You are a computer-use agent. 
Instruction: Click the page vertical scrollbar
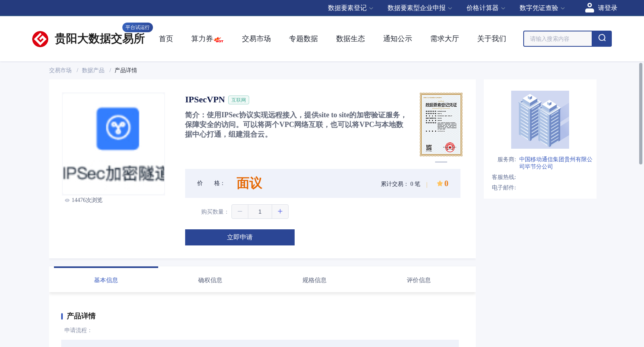click(x=641, y=114)
